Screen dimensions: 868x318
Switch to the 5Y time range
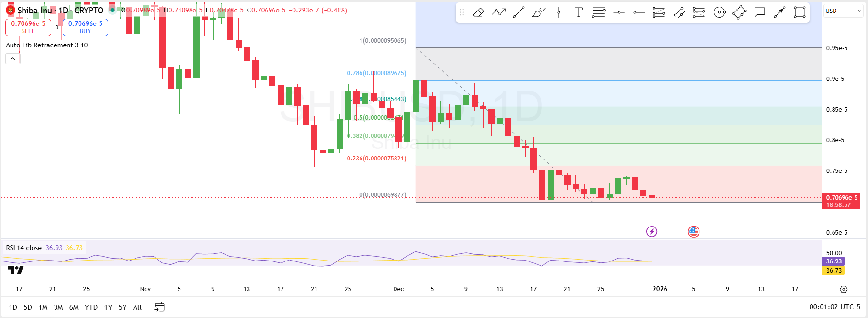tap(123, 307)
